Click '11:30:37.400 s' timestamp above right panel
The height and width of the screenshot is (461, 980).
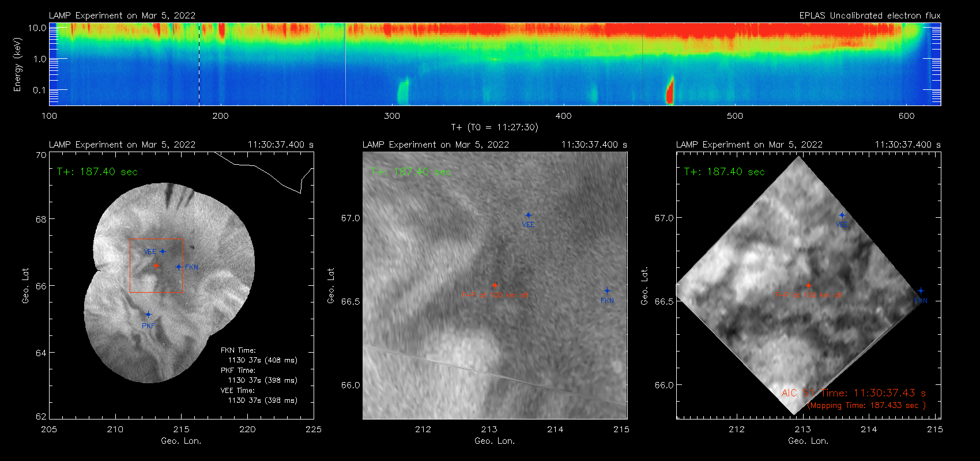pos(908,145)
